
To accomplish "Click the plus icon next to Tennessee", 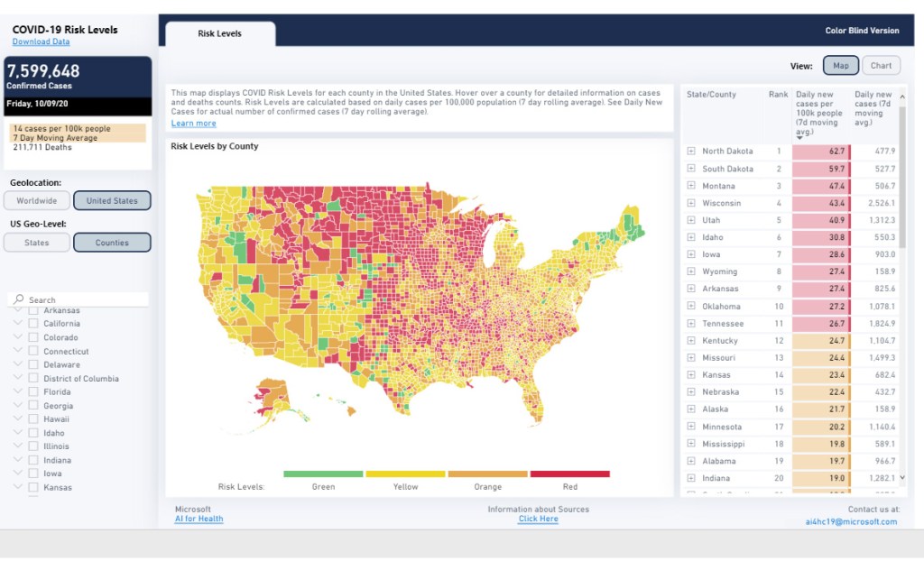I will pyautogui.click(x=691, y=323).
